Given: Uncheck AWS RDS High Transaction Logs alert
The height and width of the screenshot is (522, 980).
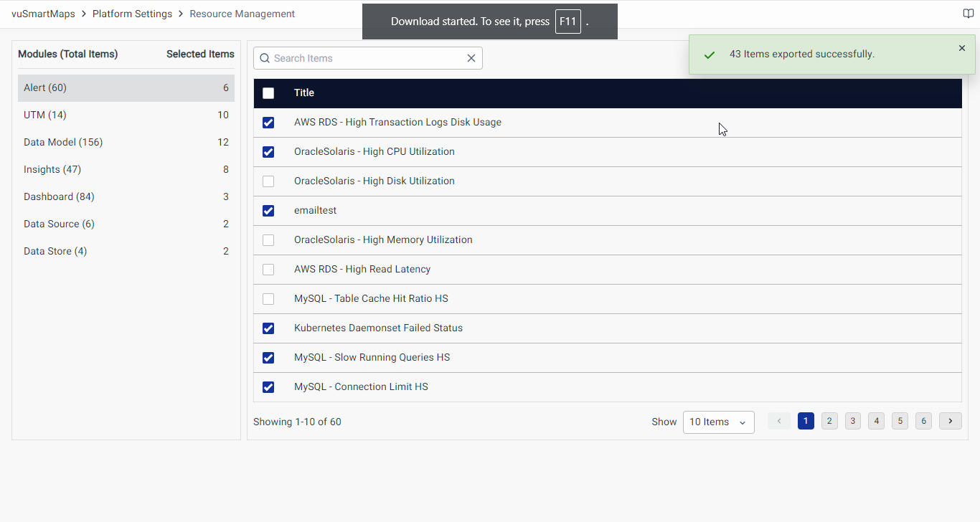Looking at the screenshot, I should (x=268, y=123).
